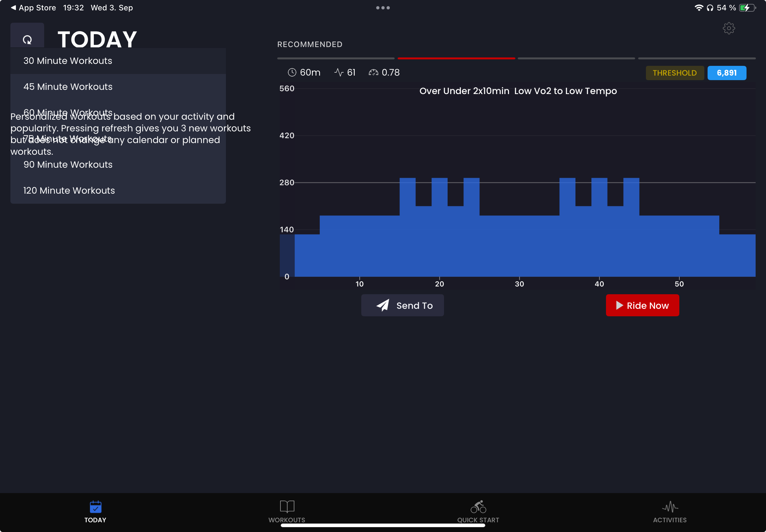Choose 75 Minute Workouts option
Screen dimensions: 766x532
point(118,138)
